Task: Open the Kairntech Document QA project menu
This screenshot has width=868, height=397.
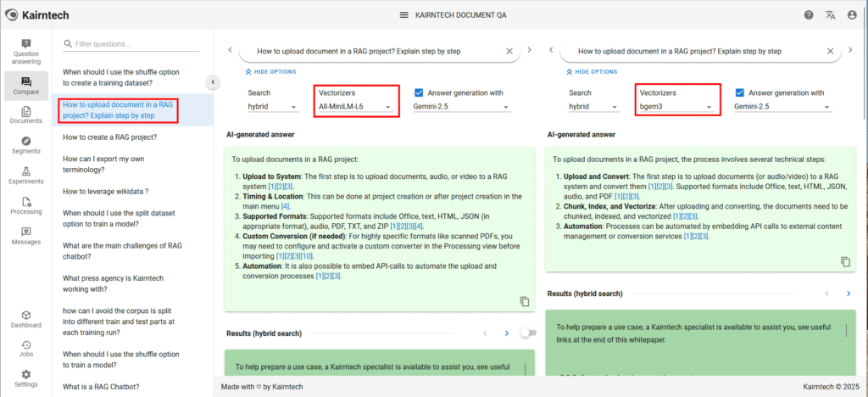Action: point(434,15)
